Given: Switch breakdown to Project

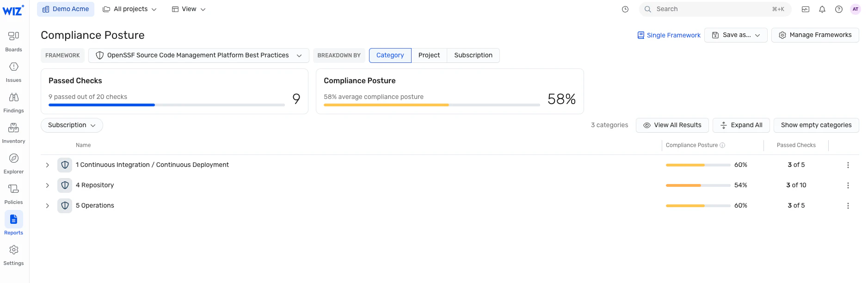Looking at the screenshot, I should pyautogui.click(x=429, y=55).
